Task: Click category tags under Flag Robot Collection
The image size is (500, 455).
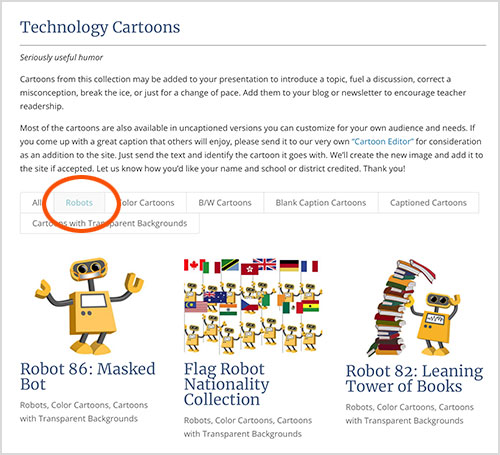Action: pyautogui.click(x=248, y=427)
